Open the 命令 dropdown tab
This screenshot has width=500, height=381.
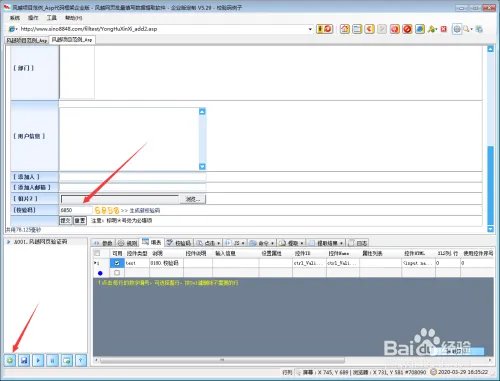[x=262, y=243]
